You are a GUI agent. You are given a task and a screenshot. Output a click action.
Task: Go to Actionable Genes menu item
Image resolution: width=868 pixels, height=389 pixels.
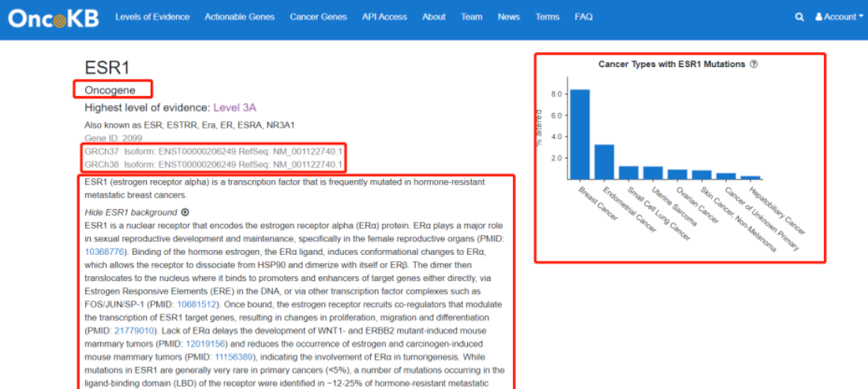pos(239,17)
